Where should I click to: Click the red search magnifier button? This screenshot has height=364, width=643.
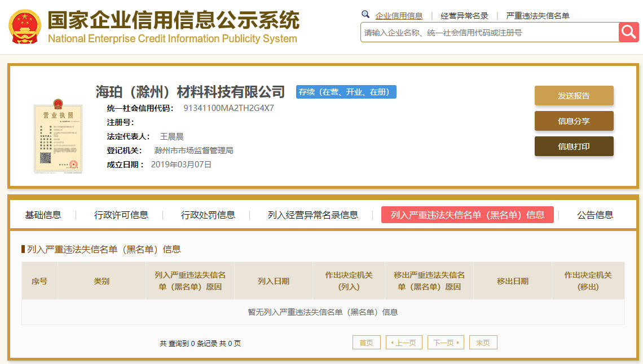pos(628,32)
